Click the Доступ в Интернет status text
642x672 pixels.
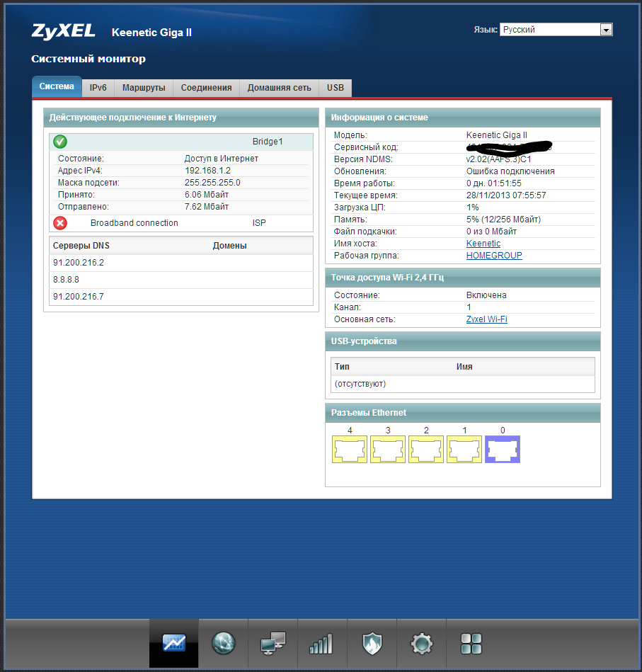click(x=222, y=159)
